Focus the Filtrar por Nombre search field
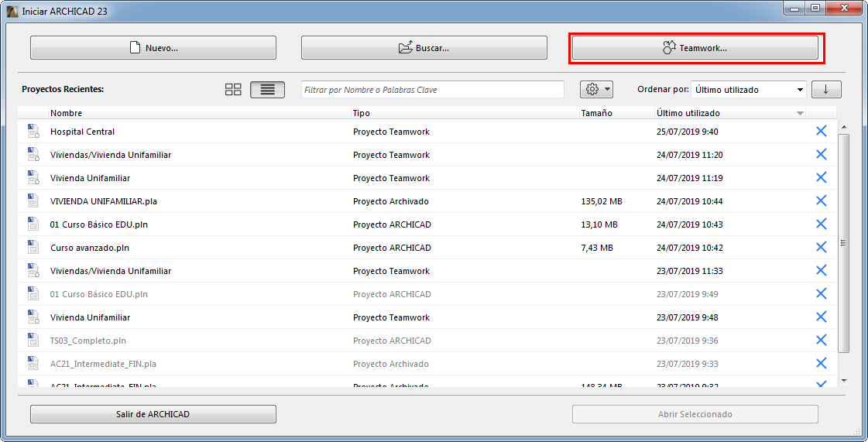 (x=433, y=90)
